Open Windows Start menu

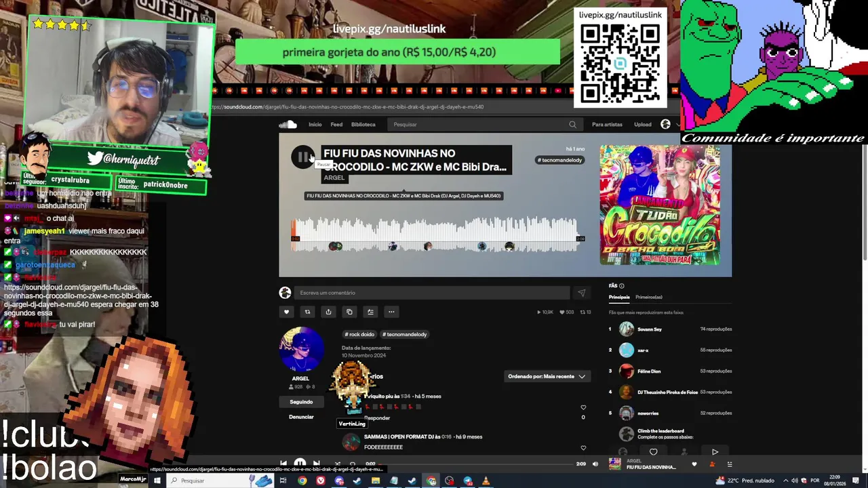(x=157, y=481)
